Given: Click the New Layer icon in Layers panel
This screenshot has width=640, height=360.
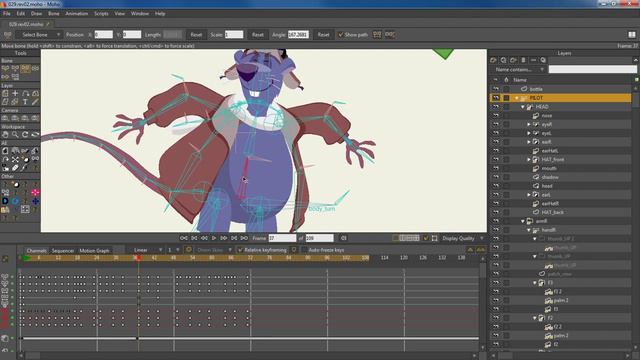Looking at the screenshot, I should coord(493,60).
